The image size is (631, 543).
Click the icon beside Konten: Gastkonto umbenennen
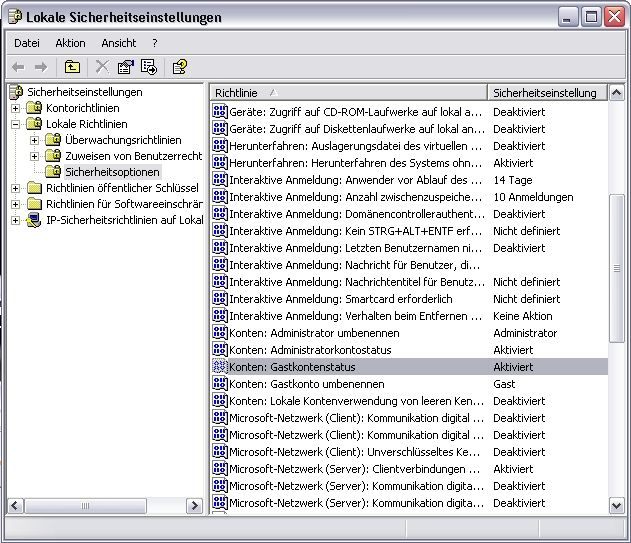[x=220, y=384]
